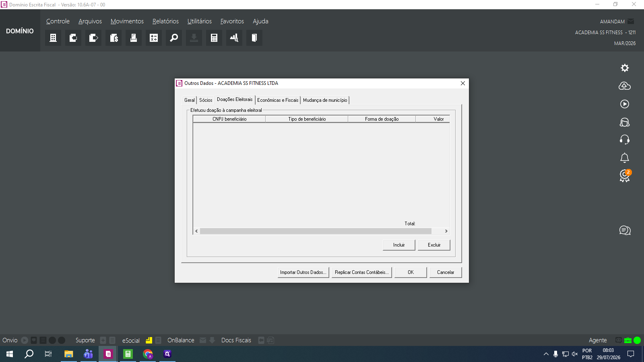Image resolution: width=644 pixels, height=362 pixels.
Task: Click the Excluir button
Action: (434, 245)
